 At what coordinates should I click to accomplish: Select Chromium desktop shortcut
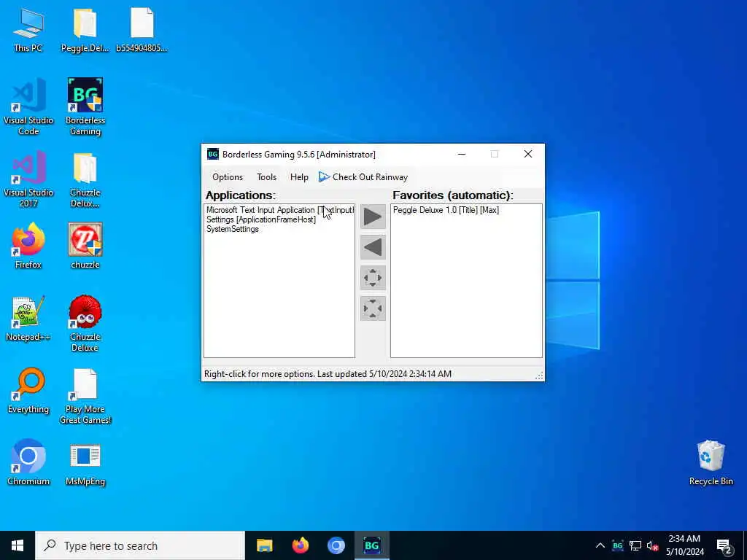[28, 462]
